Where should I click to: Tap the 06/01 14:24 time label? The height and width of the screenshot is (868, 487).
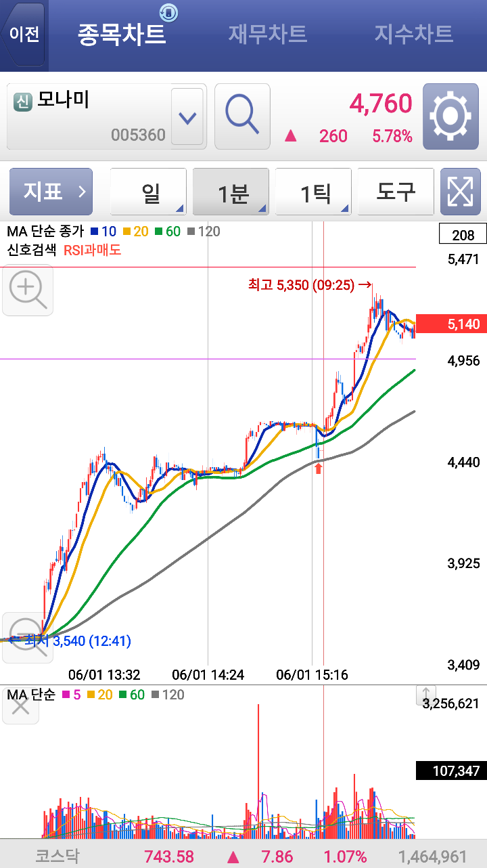208,674
